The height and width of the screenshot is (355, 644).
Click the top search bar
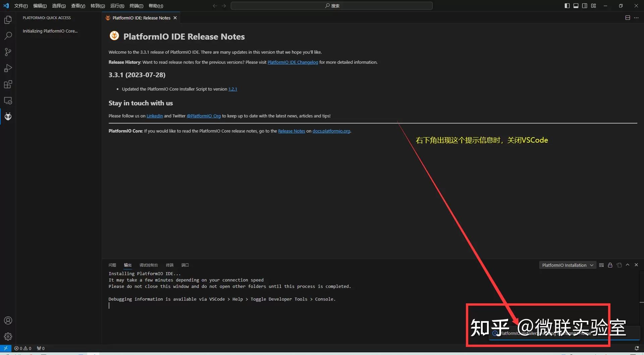pos(331,6)
